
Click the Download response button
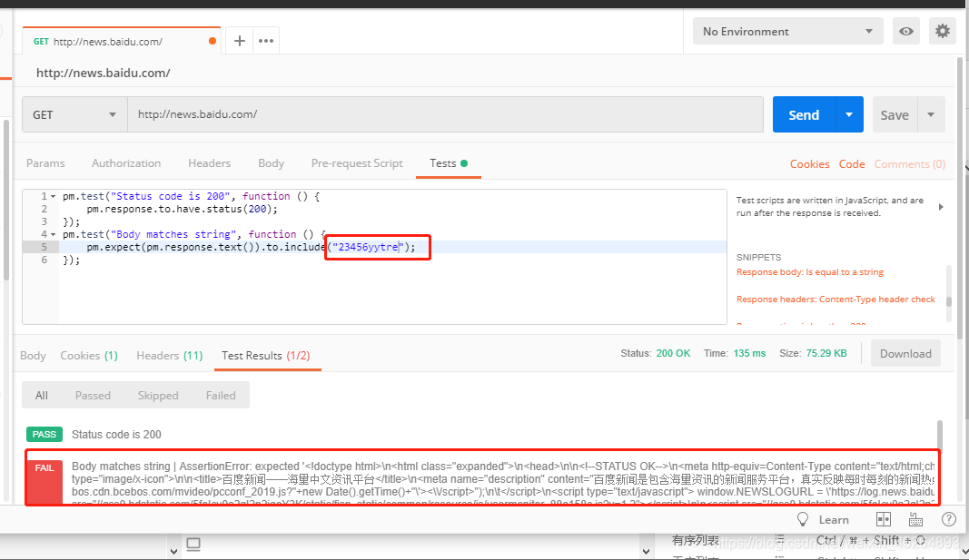[906, 354]
